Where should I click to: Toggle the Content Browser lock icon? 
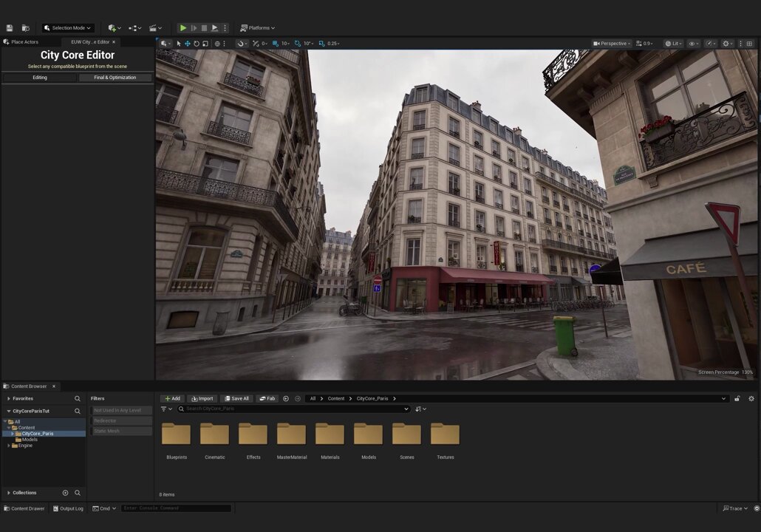(737, 398)
